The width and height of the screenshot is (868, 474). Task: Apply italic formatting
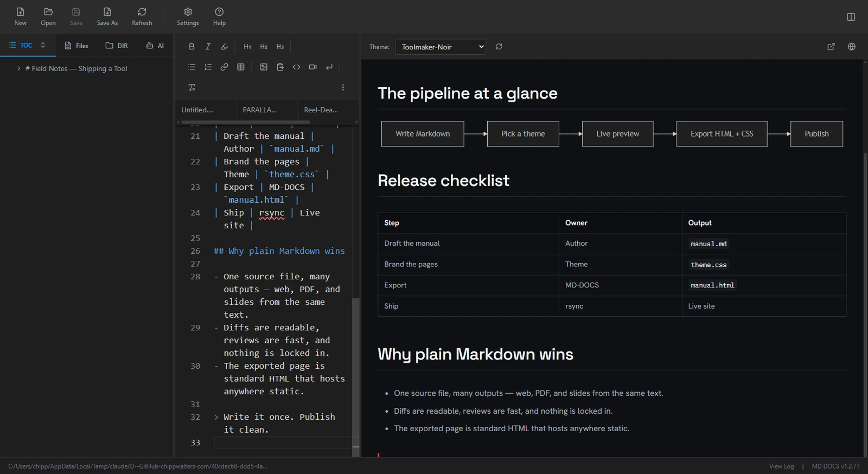pyautogui.click(x=208, y=47)
